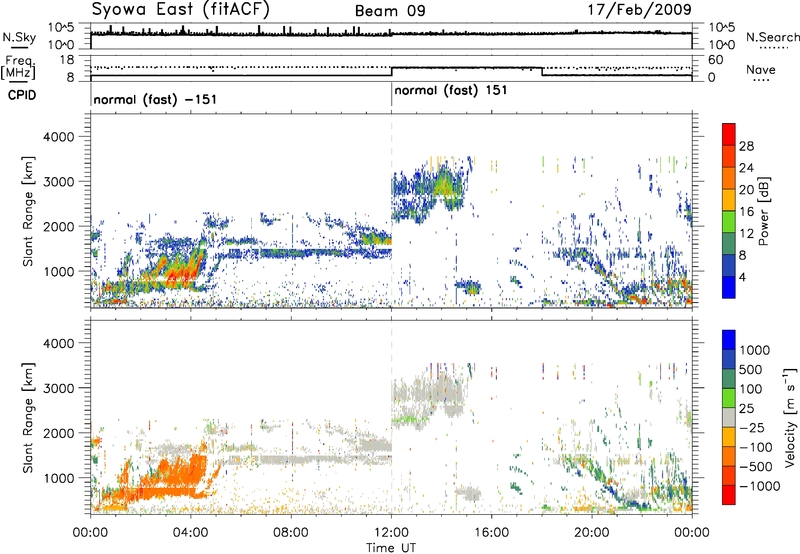Click the 'CPID' row label

[x=22, y=95]
